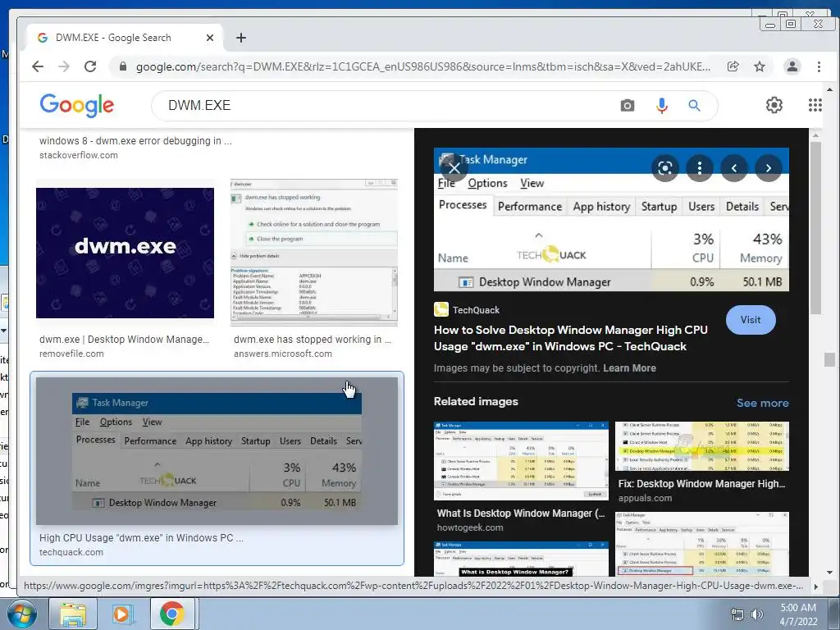Image resolution: width=840 pixels, height=630 pixels.
Task: Reload the current page
Action: click(x=90, y=66)
